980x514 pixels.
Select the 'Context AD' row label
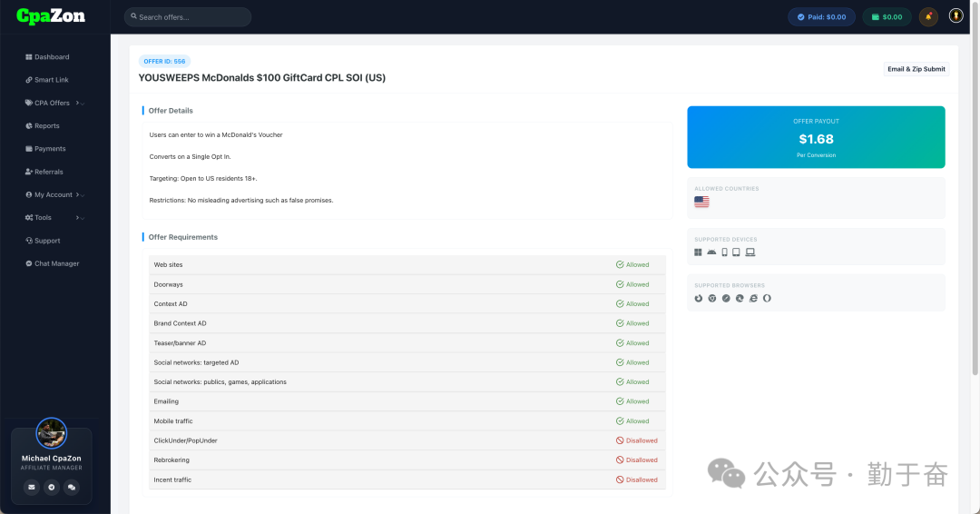pos(171,304)
